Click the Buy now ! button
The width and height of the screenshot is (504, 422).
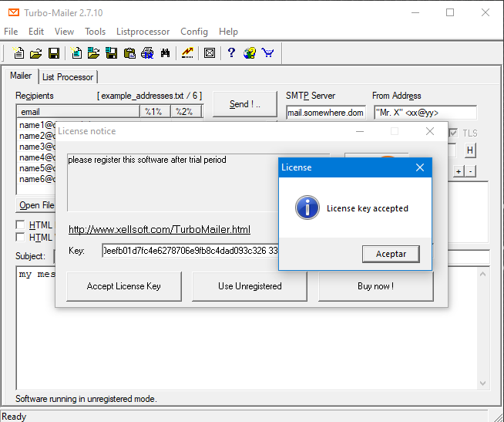coord(376,286)
